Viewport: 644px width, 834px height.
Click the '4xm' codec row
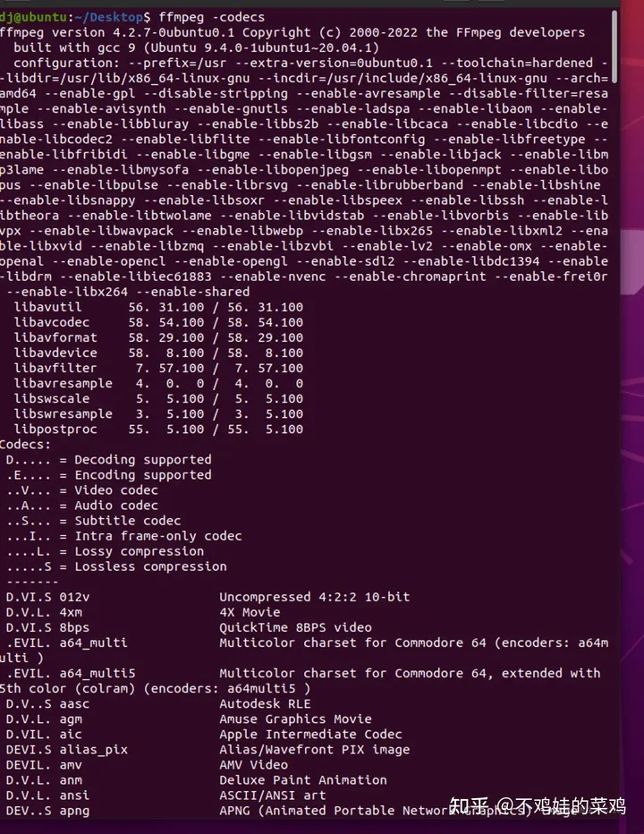(143, 612)
